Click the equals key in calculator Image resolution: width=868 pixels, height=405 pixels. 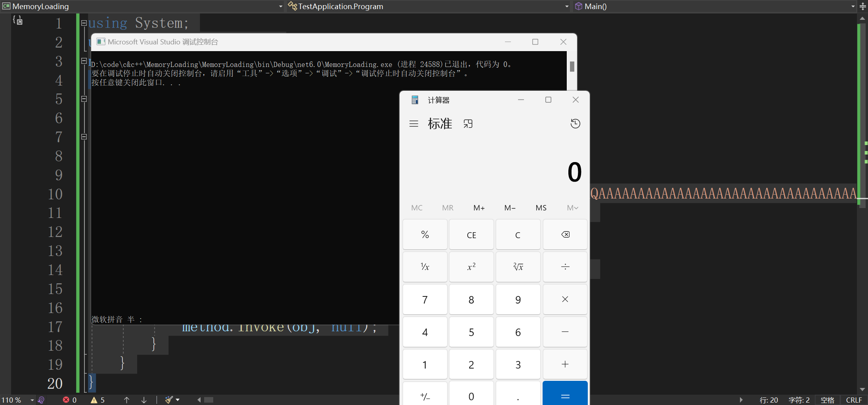pyautogui.click(x=565, y=394)
